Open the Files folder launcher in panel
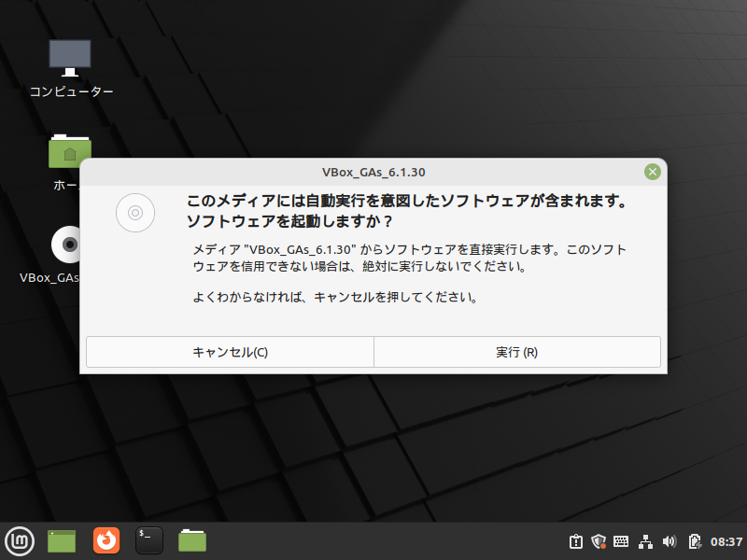 192,540
